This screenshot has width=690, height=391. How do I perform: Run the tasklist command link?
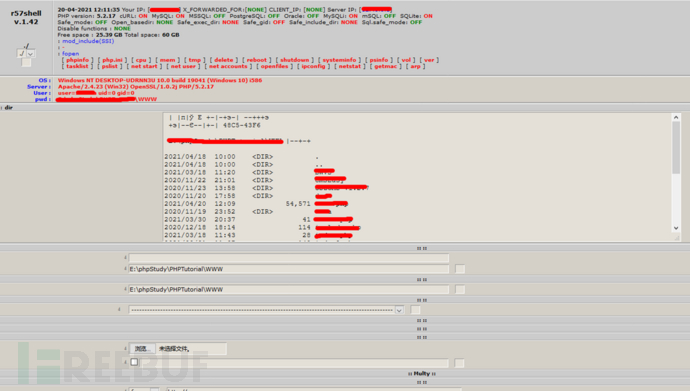(x=77, y=66)
